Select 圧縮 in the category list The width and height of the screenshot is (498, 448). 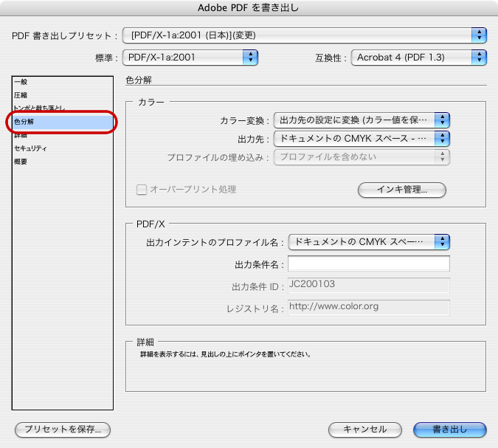pos(63,95)
